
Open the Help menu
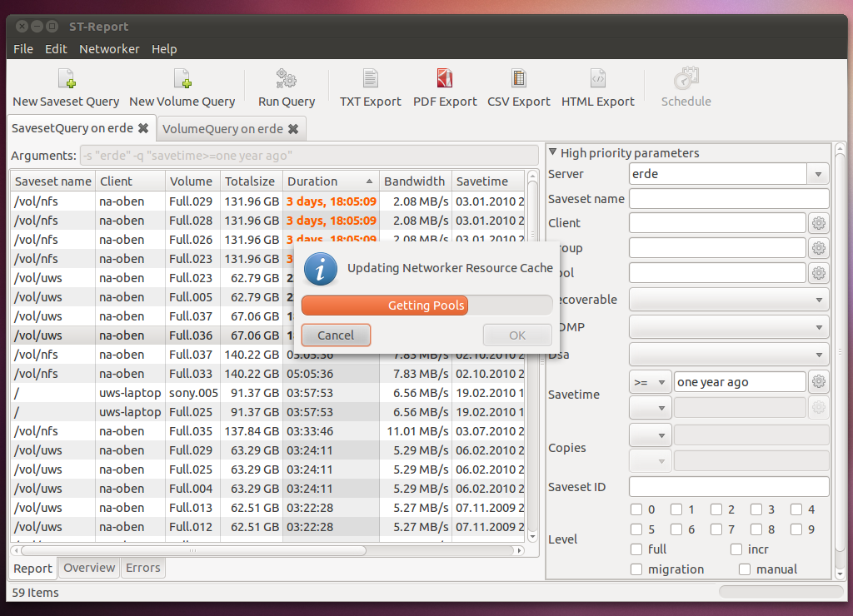pyautogui.click(x=164, y=49)
